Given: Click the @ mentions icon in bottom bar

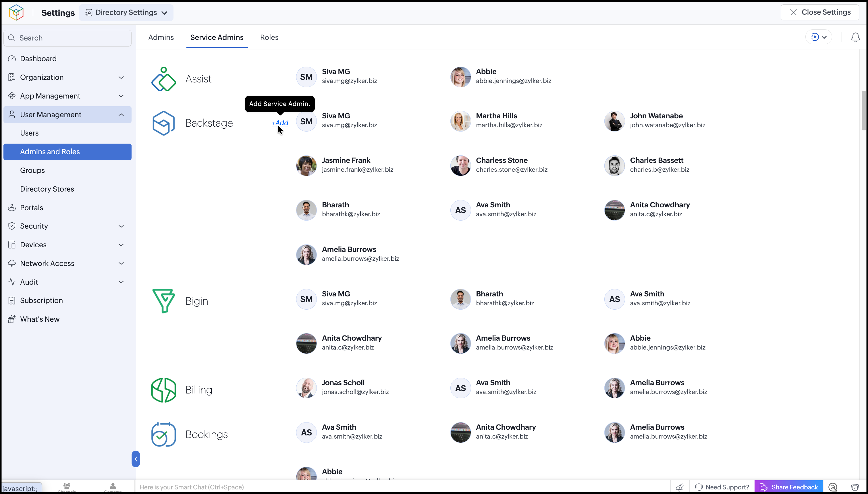Looking at the screenshot, I should 833,487.
